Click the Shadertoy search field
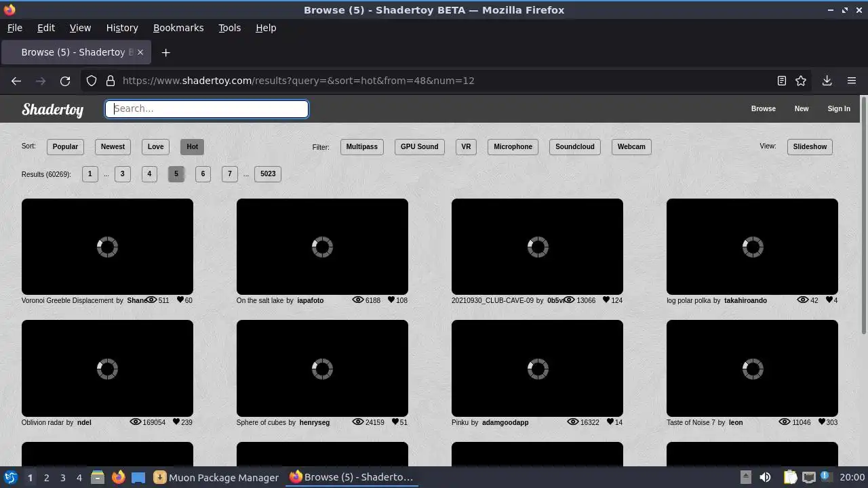 click(207, 109)
